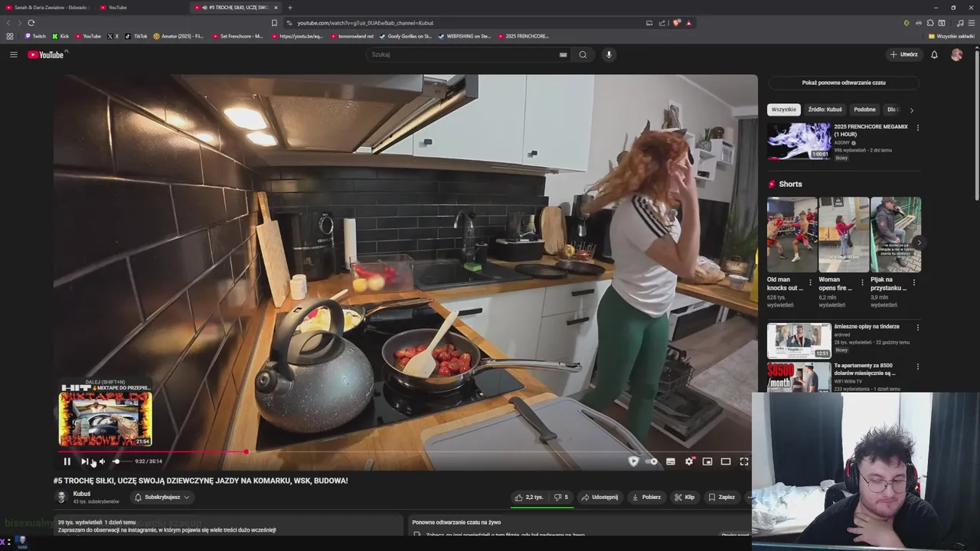
Task: Open a new browser tab
Action: [290, 8]
